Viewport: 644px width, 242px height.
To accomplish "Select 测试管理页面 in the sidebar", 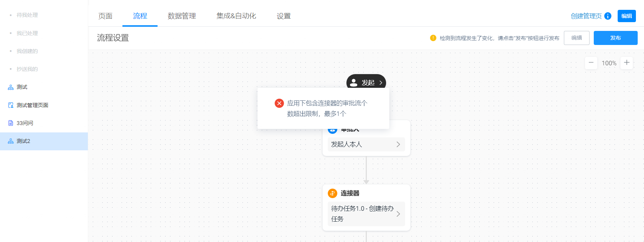I will coord(44,105).
